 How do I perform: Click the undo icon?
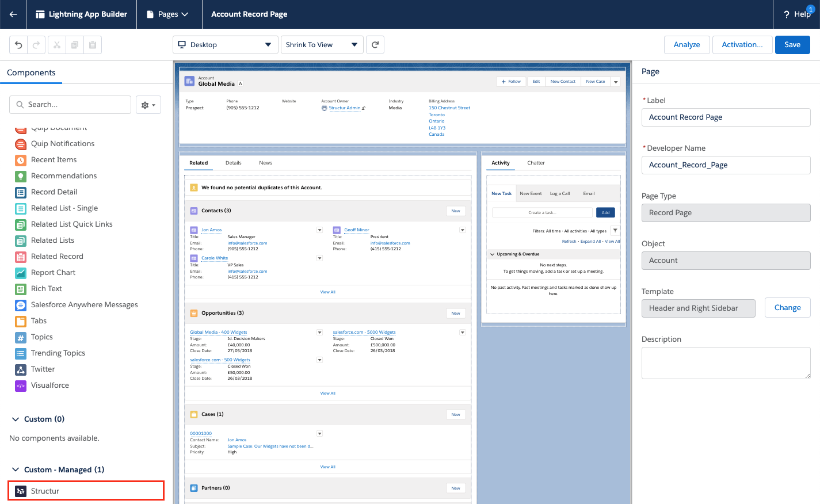(x=18, y=45)
